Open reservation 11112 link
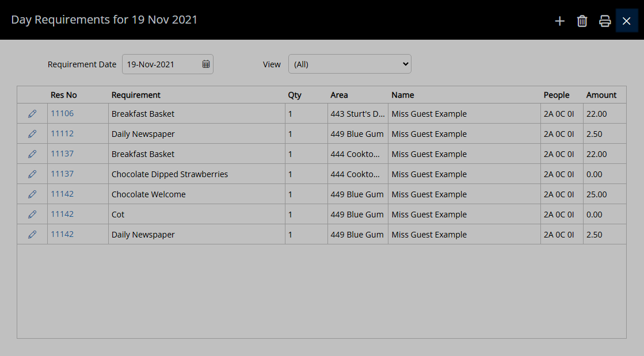This screenshot has height=356, width=644. click(x=62, y=133)
